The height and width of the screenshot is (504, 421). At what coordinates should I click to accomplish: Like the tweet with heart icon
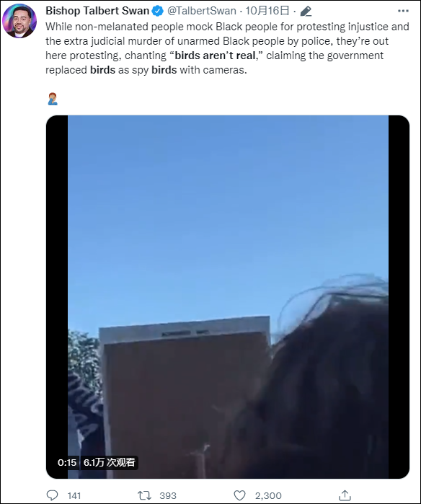[x=239, y=495]
